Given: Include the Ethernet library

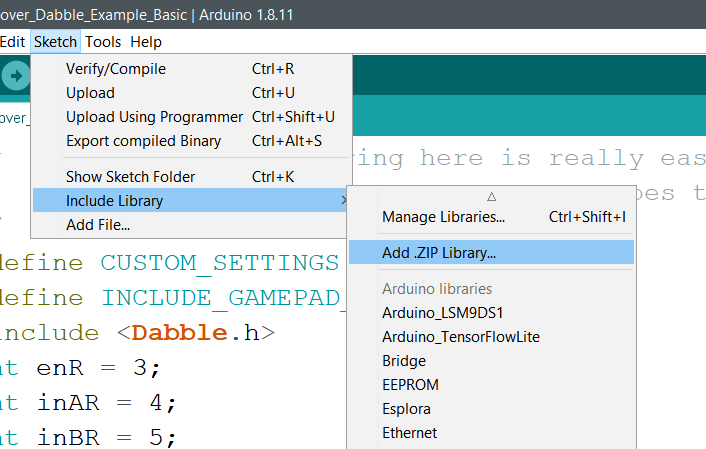Looking at the screenshot, I should coord(492,433).
